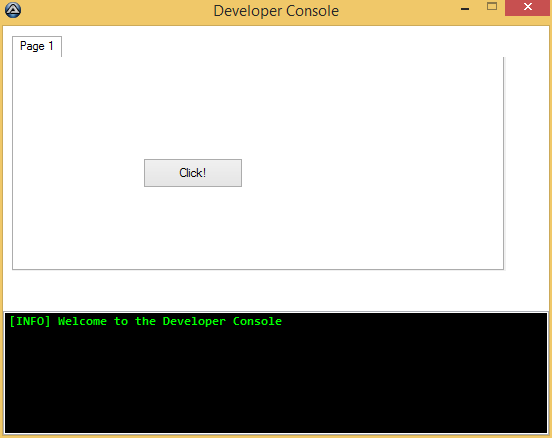Click word "Developer" in the green log line

tap(194, 322)
